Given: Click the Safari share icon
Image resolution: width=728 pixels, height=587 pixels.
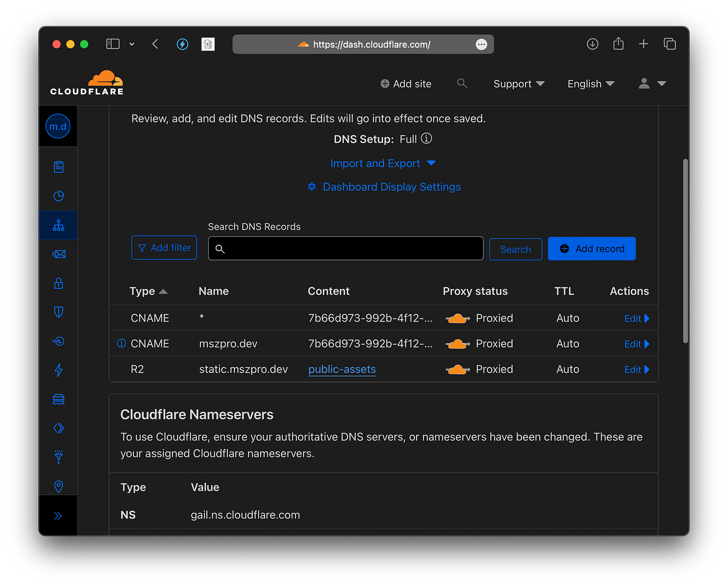Looking at the screenshot, I should click(x=618, y=44).
